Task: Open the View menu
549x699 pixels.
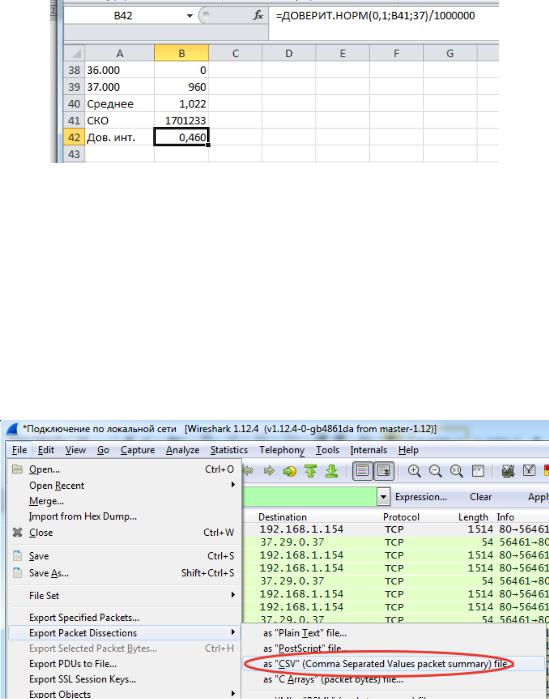Action: coord(75,450)
